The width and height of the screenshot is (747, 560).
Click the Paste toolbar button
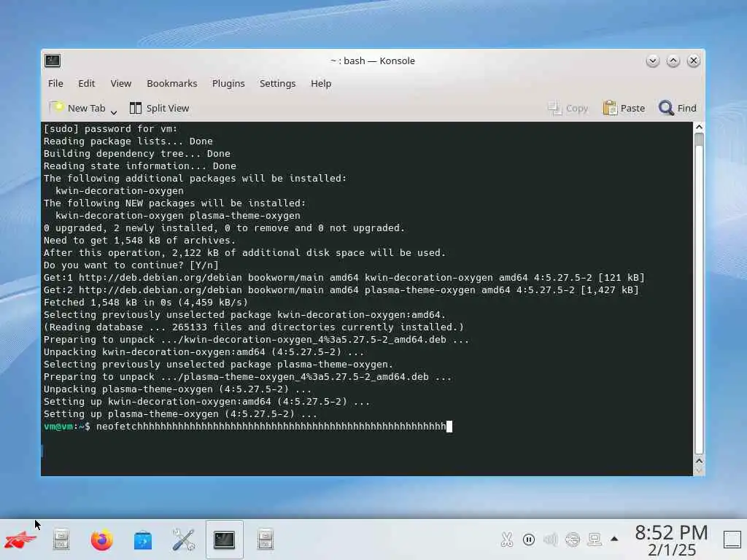624,108
